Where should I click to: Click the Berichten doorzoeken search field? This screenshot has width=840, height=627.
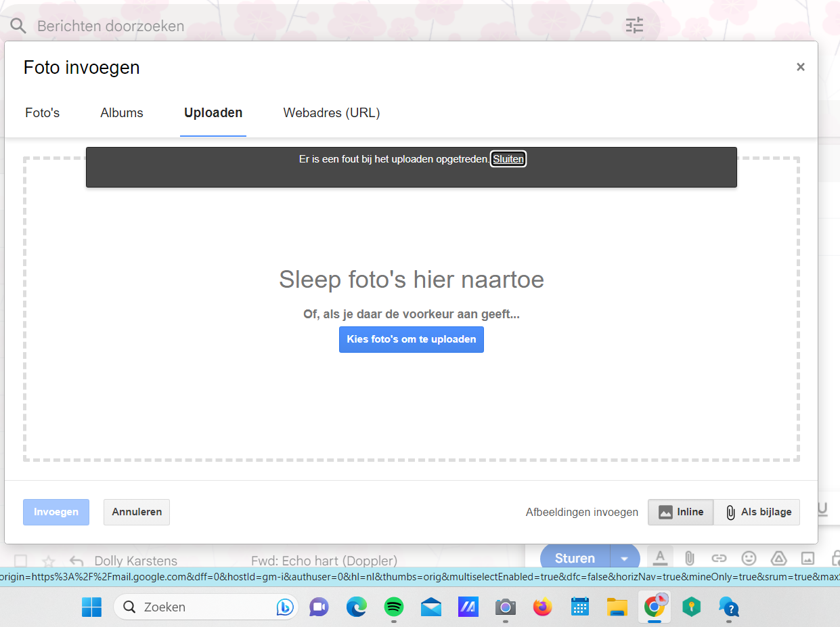pos(271,26)
